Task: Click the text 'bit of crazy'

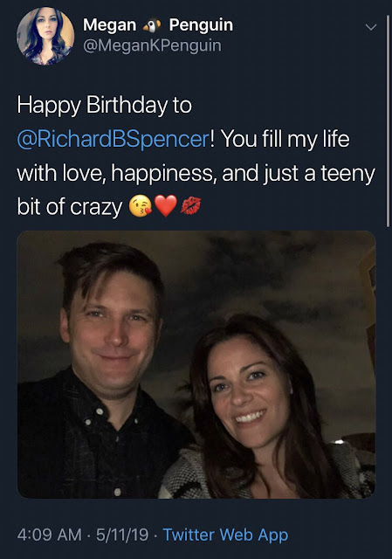Action: (70, 207)
